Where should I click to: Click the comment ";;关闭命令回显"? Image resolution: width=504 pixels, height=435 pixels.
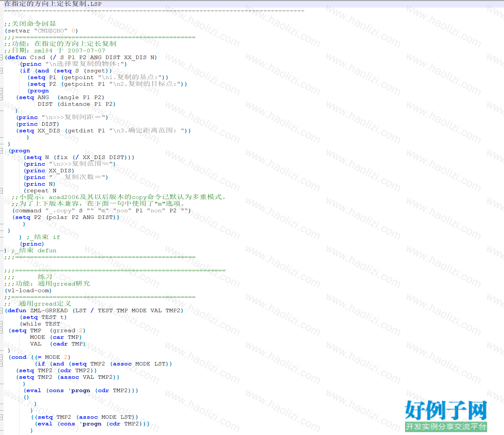tap(30, 24)
